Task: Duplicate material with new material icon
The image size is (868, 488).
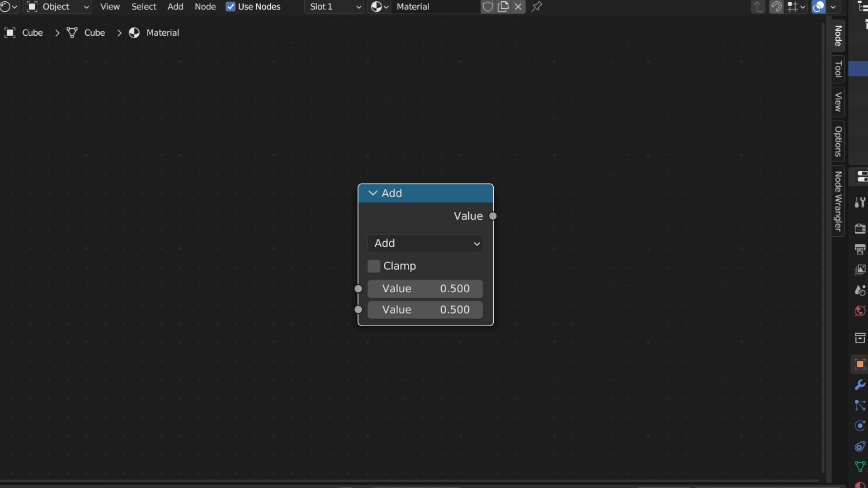Action: (x=503, y=7)
